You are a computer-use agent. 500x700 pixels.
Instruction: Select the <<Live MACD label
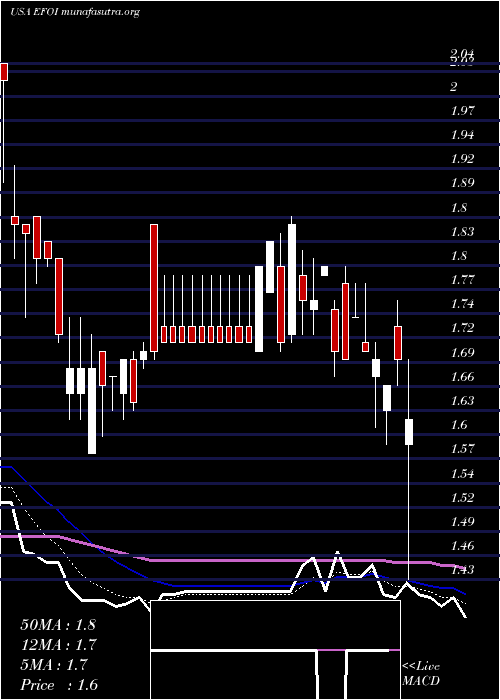click(x=421, y=674)
